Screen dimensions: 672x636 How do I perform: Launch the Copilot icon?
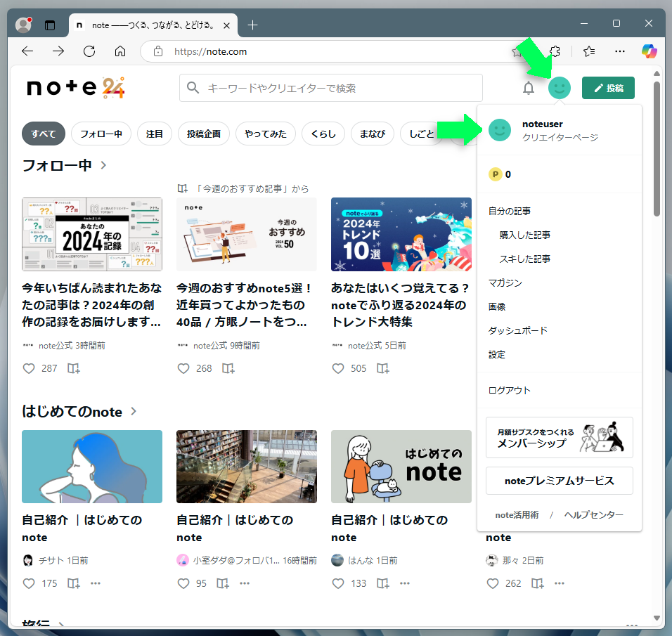pos(650,51)
